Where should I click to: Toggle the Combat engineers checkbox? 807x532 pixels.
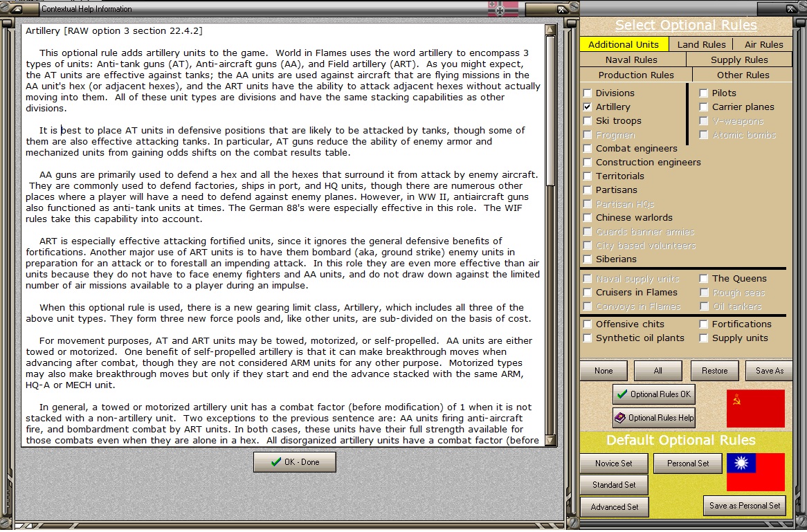(587, 149)
